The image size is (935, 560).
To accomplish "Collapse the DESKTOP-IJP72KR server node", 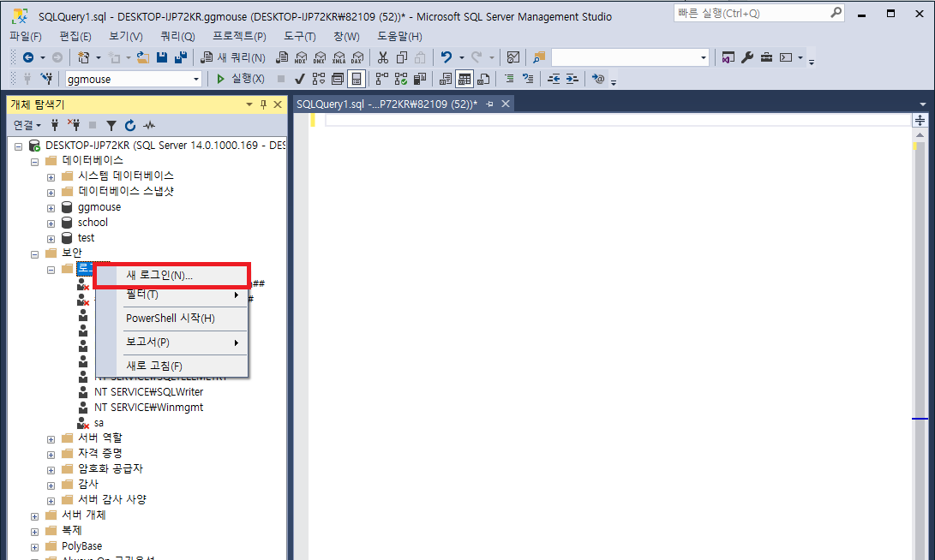I will [19, 146].
